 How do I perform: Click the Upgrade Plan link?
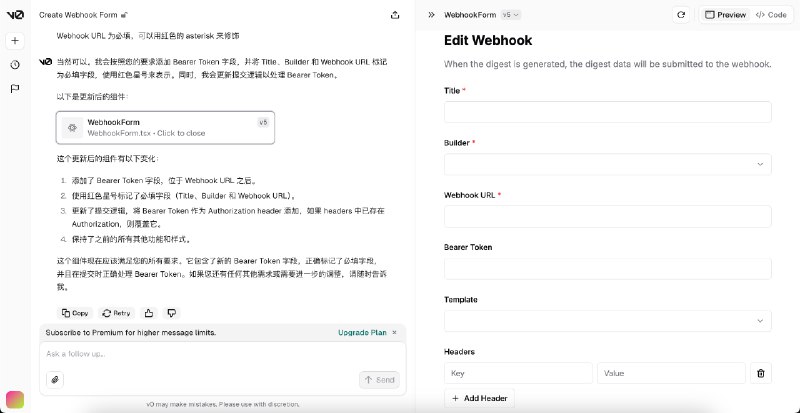point(362,332)
